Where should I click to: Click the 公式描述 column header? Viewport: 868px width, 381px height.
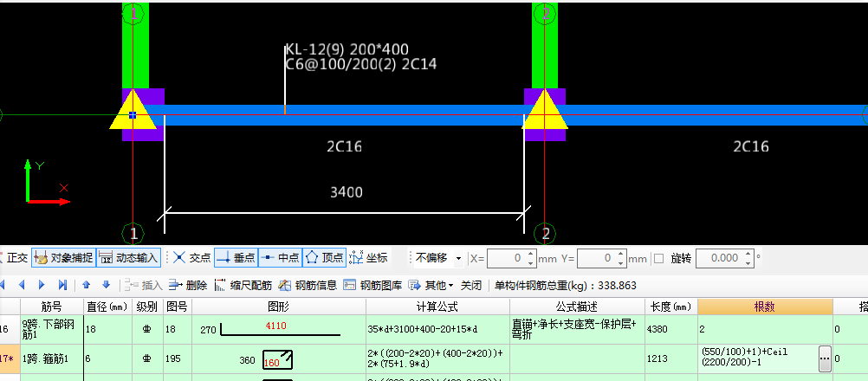pyautogui.click(x=577, y=307)
